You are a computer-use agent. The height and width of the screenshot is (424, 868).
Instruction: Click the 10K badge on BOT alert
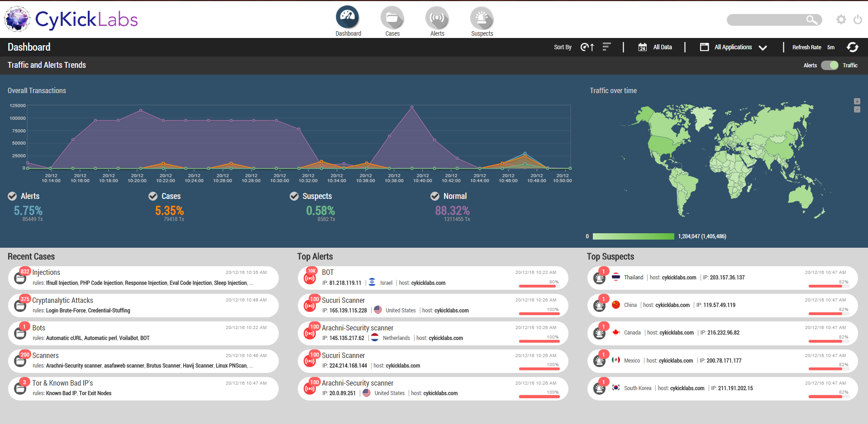tap(312, 271)
